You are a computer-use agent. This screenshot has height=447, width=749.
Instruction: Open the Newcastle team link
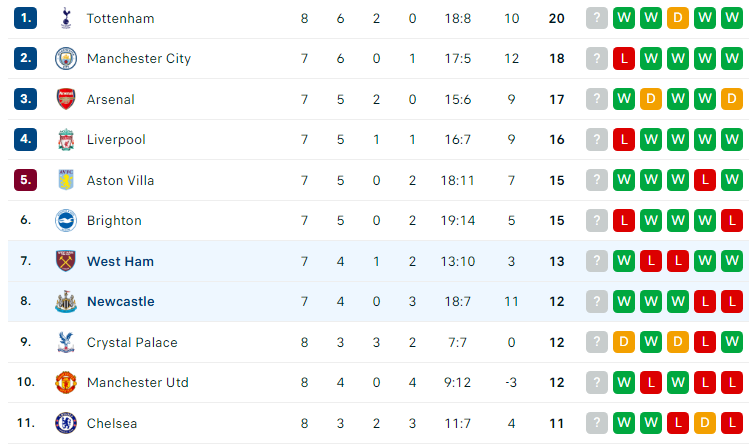pos(121,301)
